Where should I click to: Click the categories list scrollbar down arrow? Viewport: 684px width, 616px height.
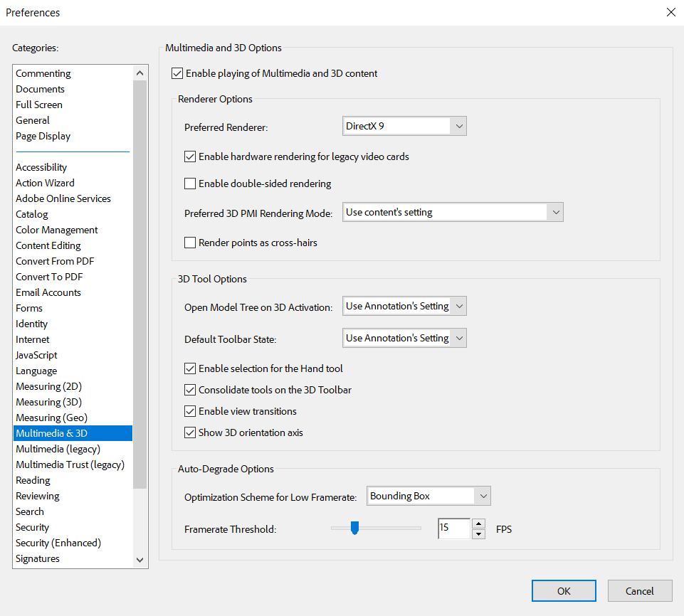(x=140, y=561)
